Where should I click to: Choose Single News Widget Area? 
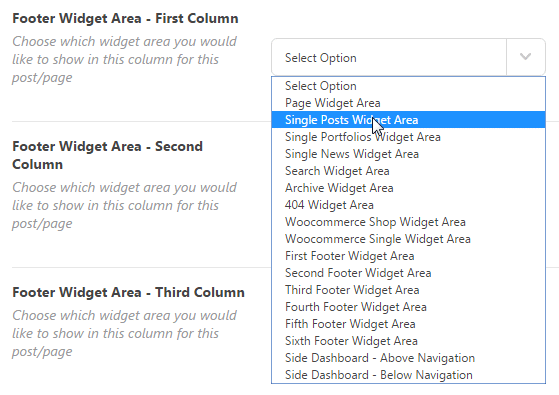(408, 154)
